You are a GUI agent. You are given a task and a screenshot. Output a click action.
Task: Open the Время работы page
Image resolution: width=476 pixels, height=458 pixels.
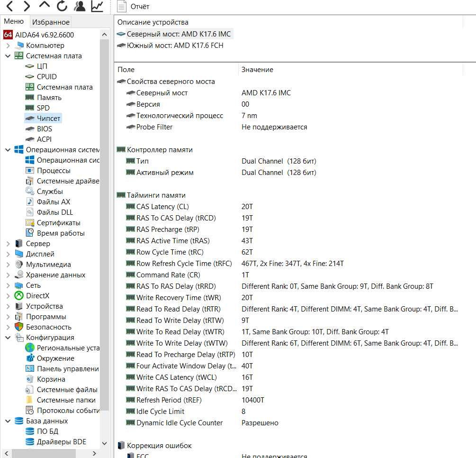pos(61,233)
